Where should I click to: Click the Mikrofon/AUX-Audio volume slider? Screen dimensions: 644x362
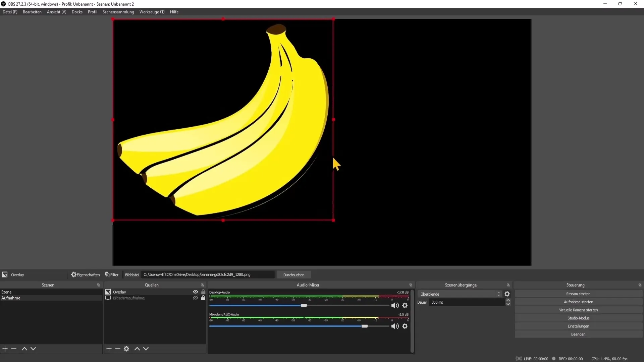(299, 326)
